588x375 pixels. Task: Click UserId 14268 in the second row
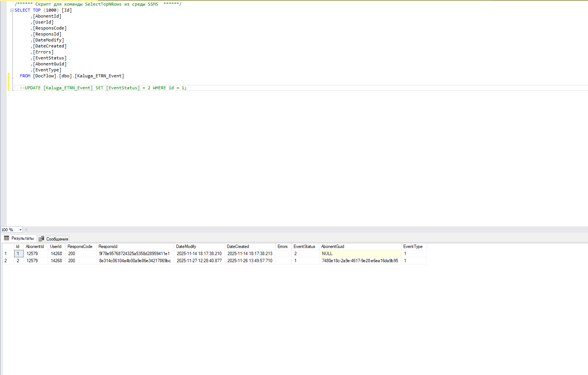click(x=57, y=261)
